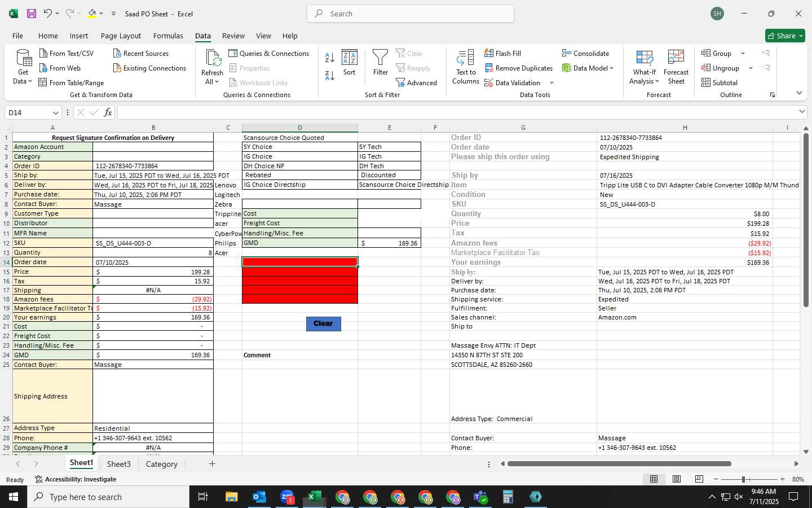812x508 pixels.
Task: Sort Z to A descending
Action: click(x=330, y=76)
